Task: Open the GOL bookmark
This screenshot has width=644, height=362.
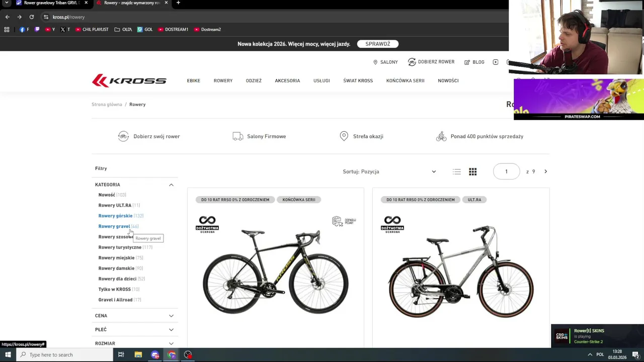Action: [145, 30]
